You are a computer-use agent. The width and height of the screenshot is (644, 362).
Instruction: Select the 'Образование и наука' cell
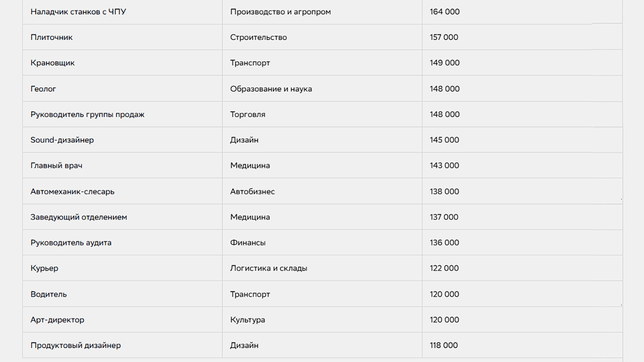pos(271,89)
